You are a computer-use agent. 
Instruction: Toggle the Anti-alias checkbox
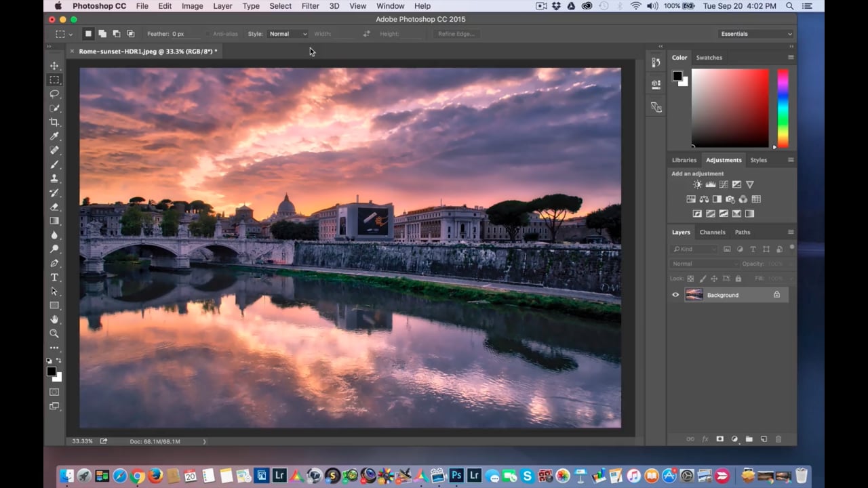(x=208, y=34)
